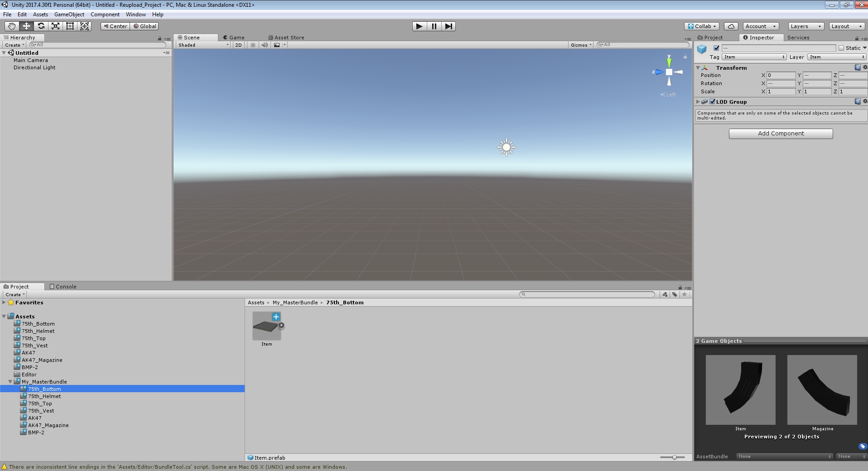Switch to the Asset Store tab
Viewport: 868px width, 471px height.
click(x=286, y=38)
